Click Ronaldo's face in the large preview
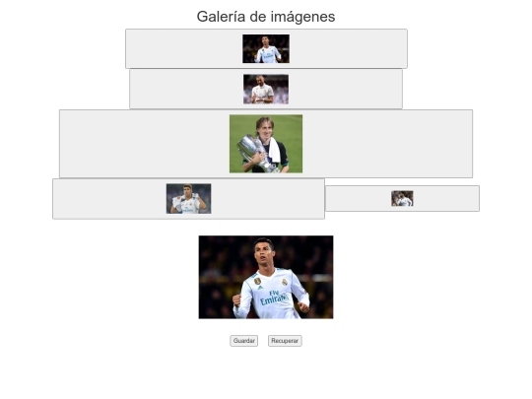532x399 pixels. [x=264, y=251]
